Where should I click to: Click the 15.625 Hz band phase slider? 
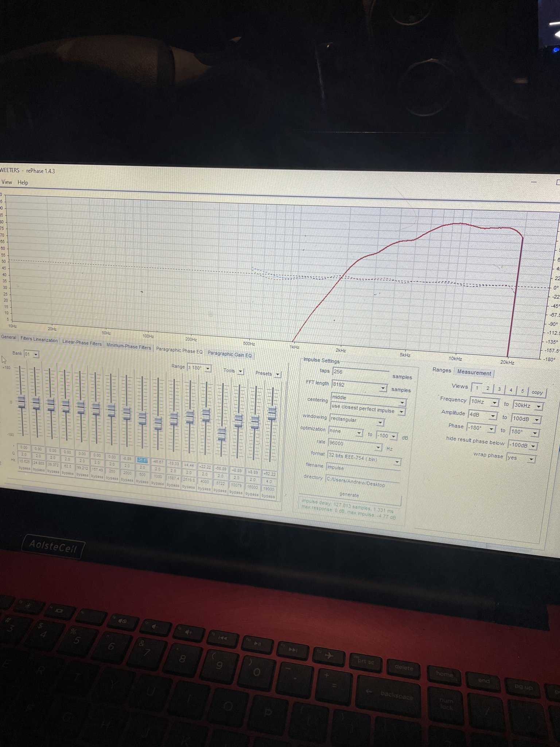pos(22,401)
